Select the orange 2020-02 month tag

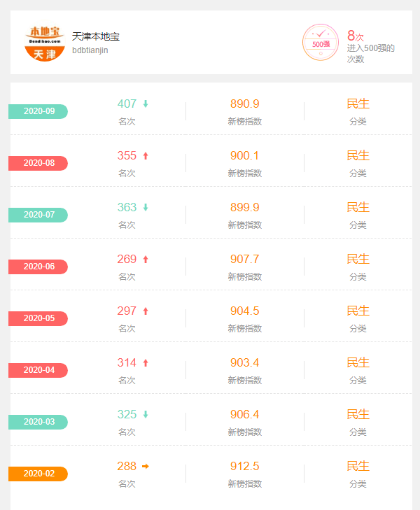pyautogui.click(x=38, y=474)
